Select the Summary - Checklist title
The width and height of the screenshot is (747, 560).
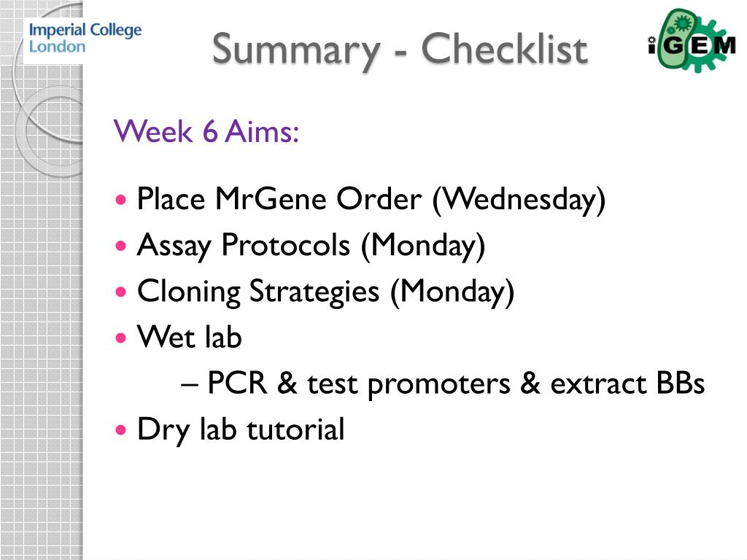[400, 50]
